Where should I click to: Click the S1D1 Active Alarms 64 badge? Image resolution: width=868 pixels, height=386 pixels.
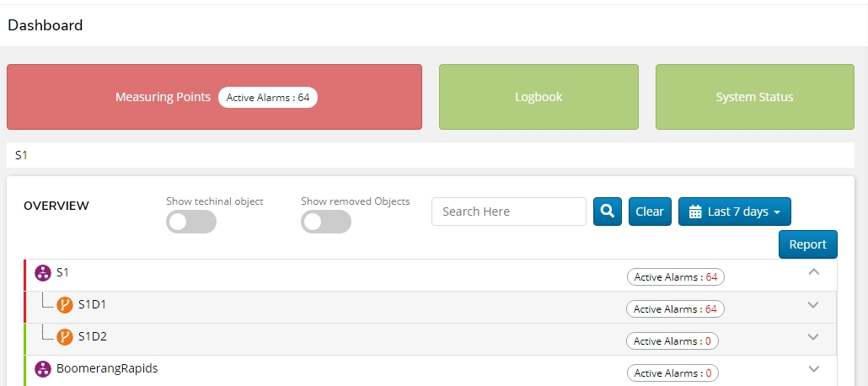(x=675, y=309)
